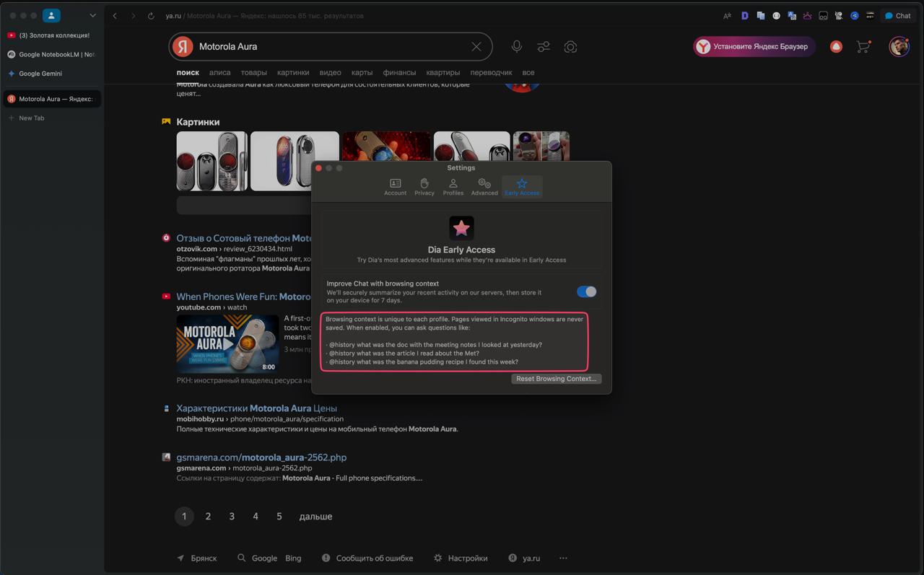Open the квартиры search category
The image size is (924, 575).
(x=443, y=73)
